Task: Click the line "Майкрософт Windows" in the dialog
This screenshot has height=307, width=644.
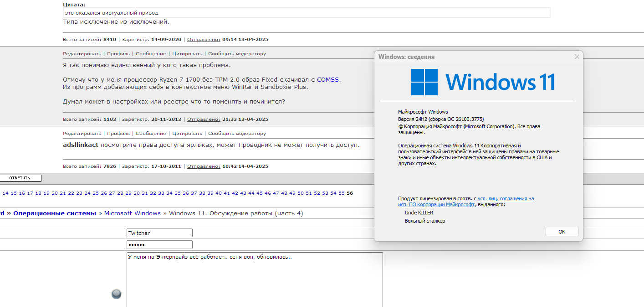Action: pyautogui.click(x=423, y=112)
